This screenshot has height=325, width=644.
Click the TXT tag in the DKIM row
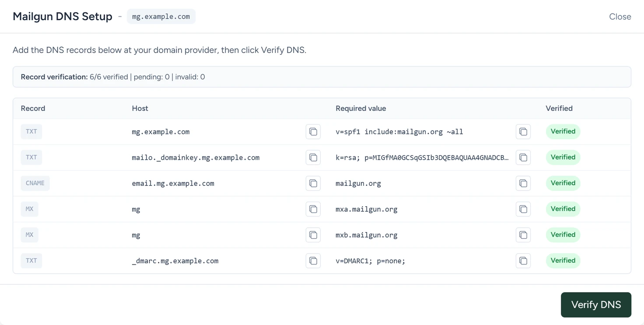coord(31,157)
